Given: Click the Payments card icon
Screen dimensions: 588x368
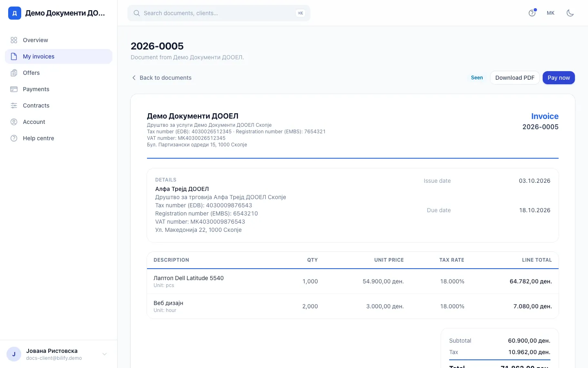Looking at the screenshot, I should (x=14, y=89).
